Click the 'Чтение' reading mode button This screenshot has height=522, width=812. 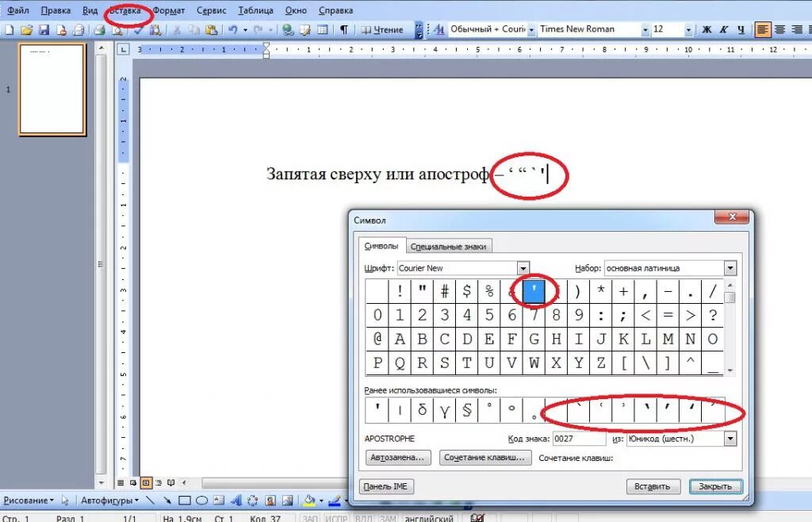click(382, 30)
